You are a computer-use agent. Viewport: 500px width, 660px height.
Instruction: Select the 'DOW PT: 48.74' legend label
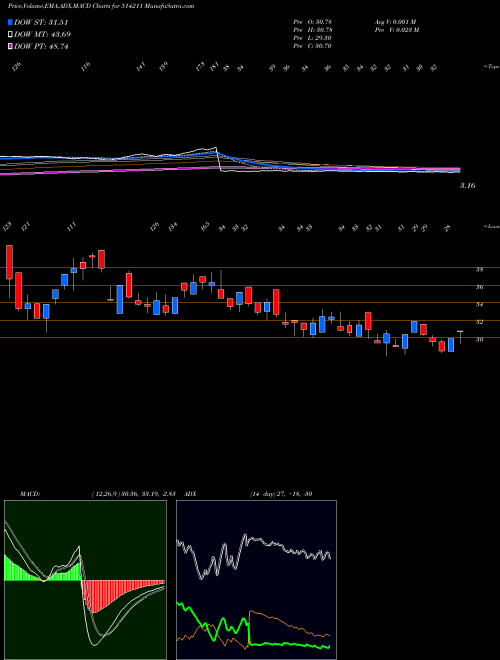tap(41, 46)
